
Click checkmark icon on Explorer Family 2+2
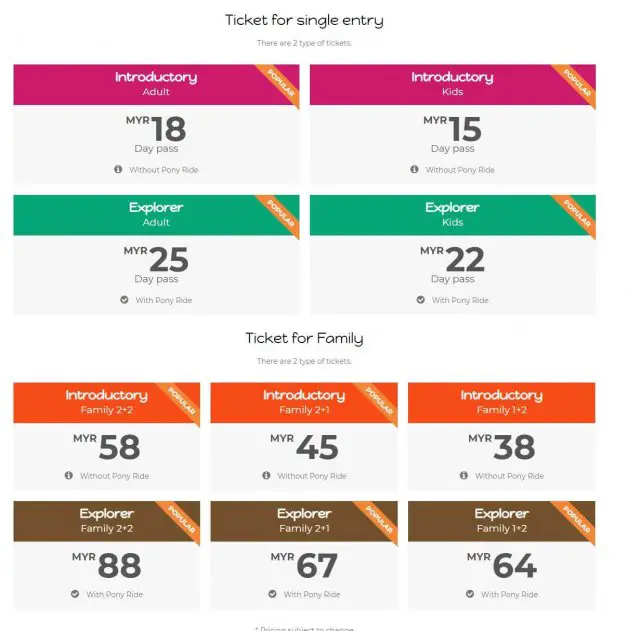[x=75, y=594]
